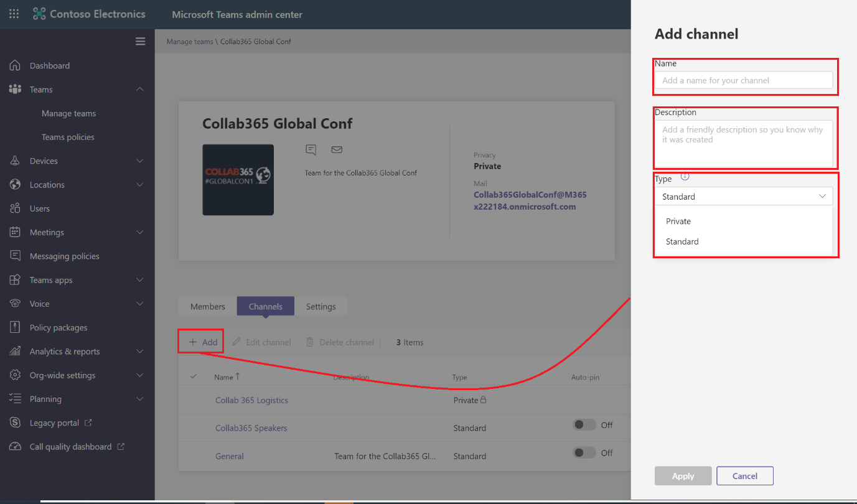857x504 pixels.
Task: Click the Messaging policies icon
Action: (16, 256)
